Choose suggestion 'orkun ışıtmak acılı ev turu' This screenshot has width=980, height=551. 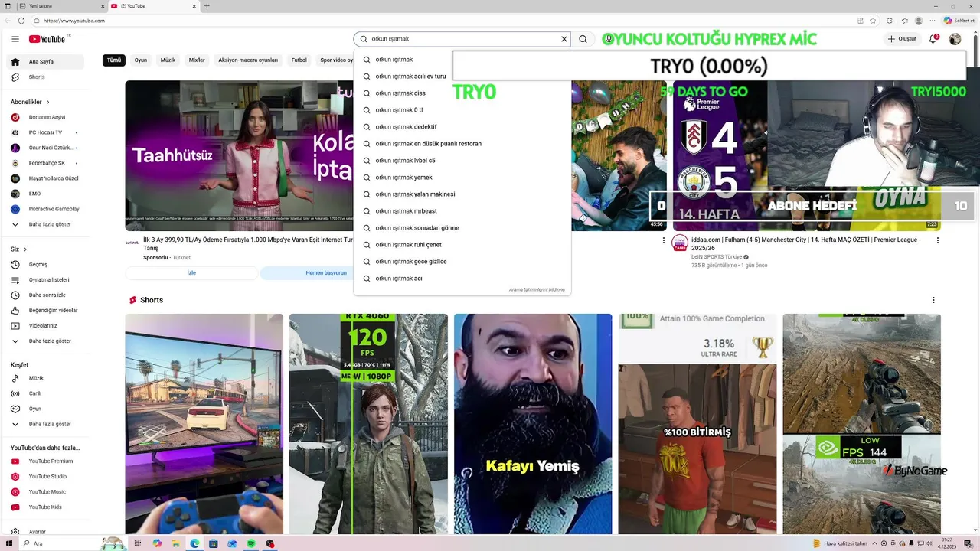click(462, 77)
